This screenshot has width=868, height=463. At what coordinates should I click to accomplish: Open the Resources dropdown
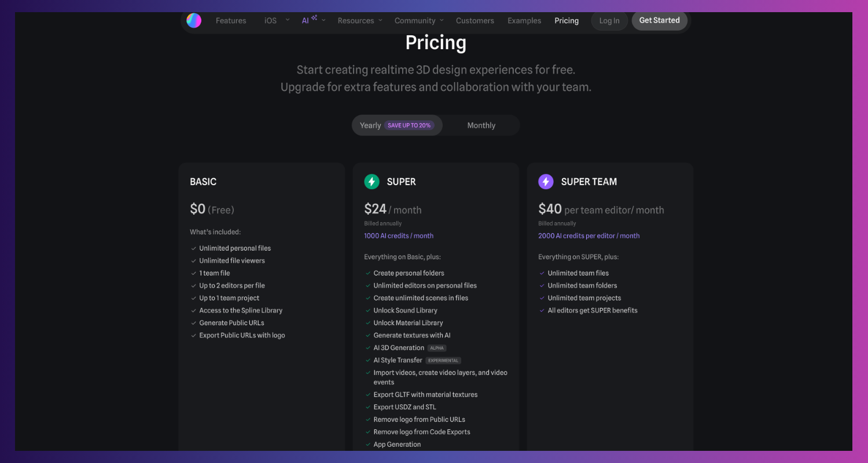tap(360, 21)
